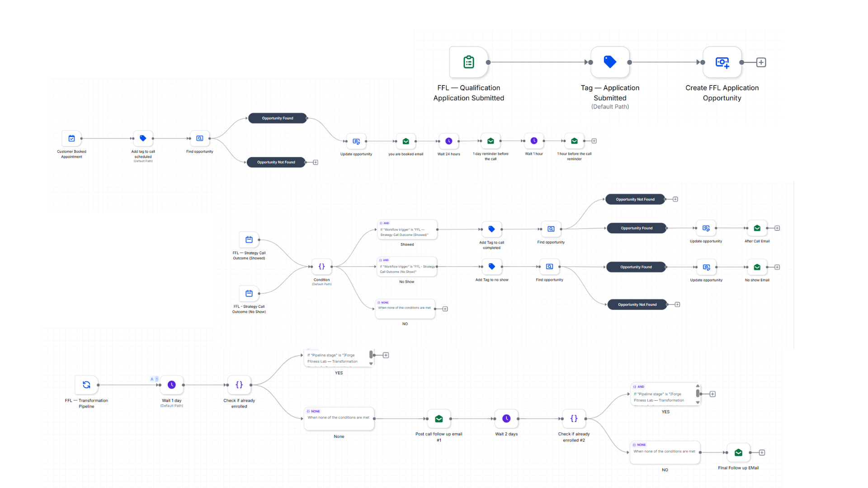Viewport: 868px width, 488px height.
Task: Open Find opportunity node in Showed branch
Action: (x=551, y=229)
